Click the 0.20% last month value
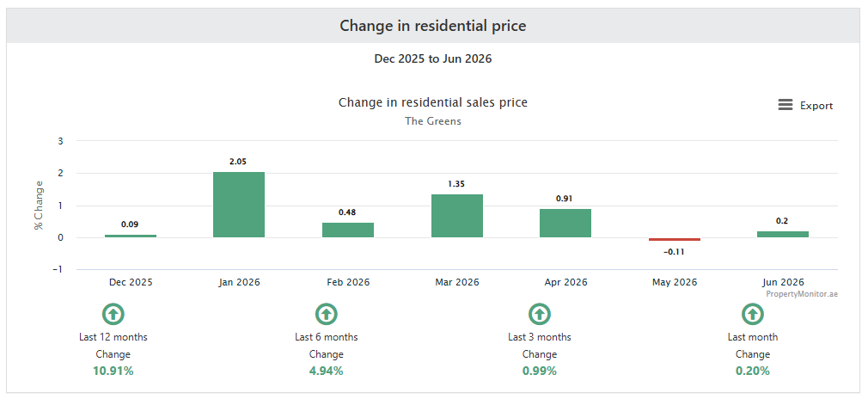Viewport: 868px width, 399px height. pyautogui.click(x=752, y=371)
